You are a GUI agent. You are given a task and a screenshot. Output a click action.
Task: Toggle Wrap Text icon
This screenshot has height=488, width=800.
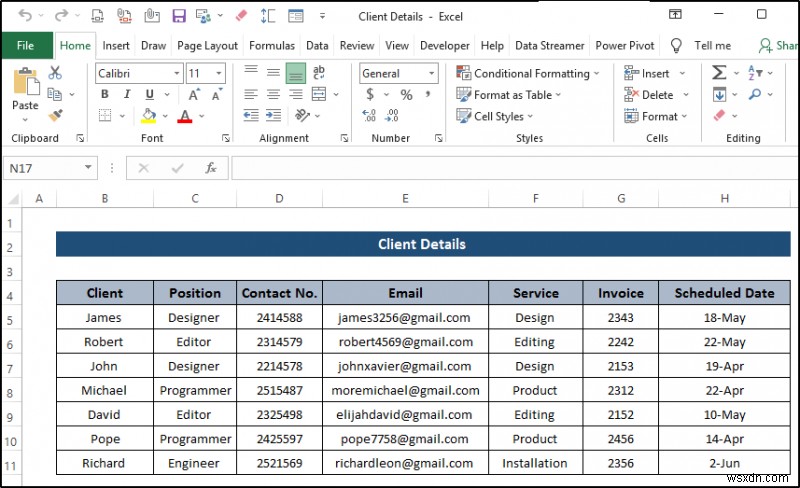coord(319,72)
